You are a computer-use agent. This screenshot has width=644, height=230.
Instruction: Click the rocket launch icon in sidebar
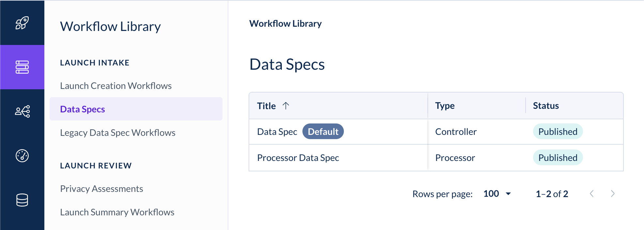coord(22,23)
